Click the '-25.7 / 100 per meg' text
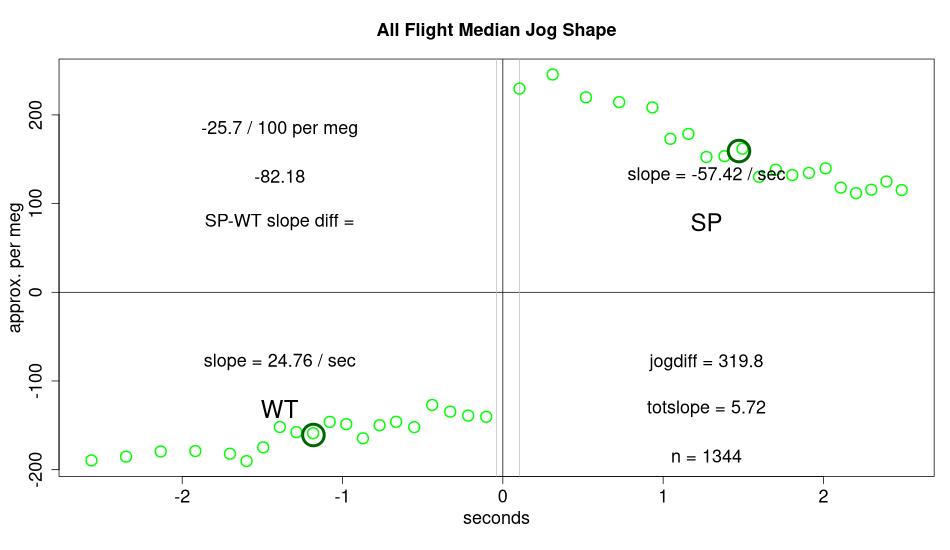The width and height of the screenshot is (950, 550). [279, 128]
